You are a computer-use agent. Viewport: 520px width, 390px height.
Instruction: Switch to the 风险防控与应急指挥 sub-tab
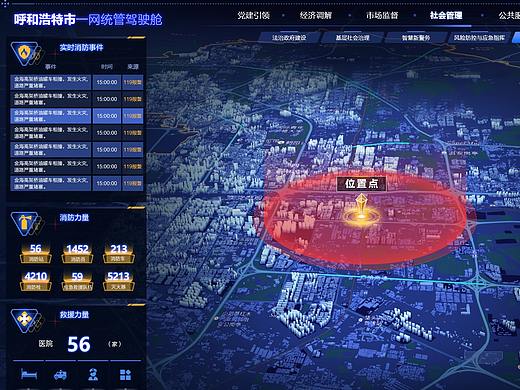tap(479, 38)
